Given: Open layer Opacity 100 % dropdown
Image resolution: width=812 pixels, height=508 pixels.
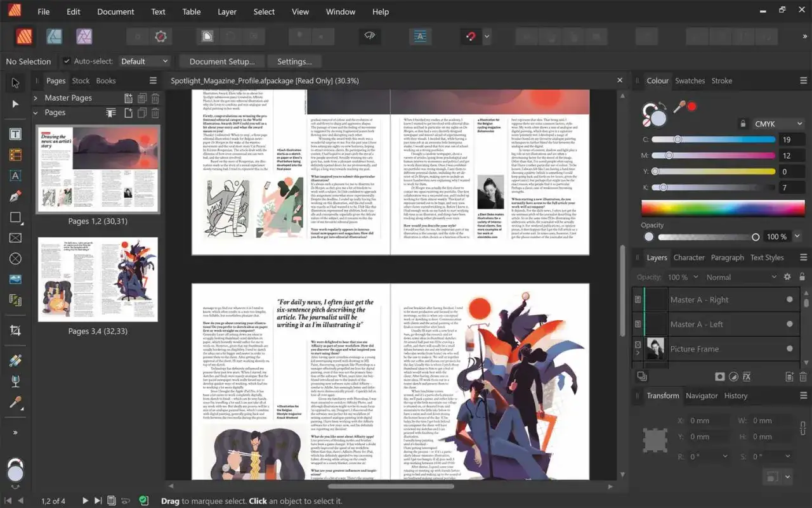Looking at the screenshot, I should pos(683,277).
